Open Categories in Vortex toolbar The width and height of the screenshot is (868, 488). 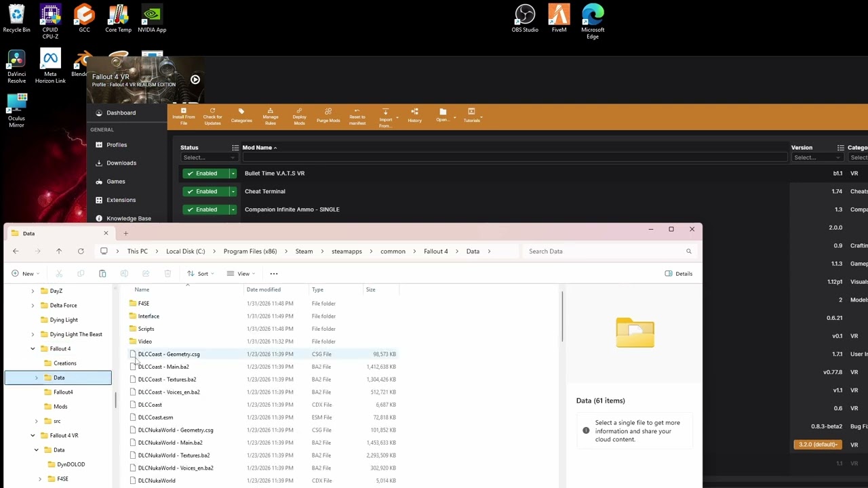point(241,116)
